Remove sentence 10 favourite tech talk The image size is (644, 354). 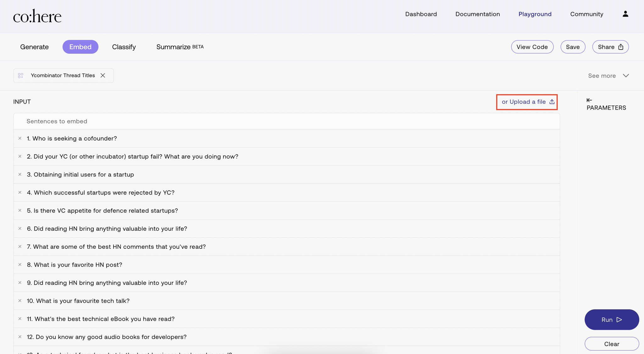[20, 301]
